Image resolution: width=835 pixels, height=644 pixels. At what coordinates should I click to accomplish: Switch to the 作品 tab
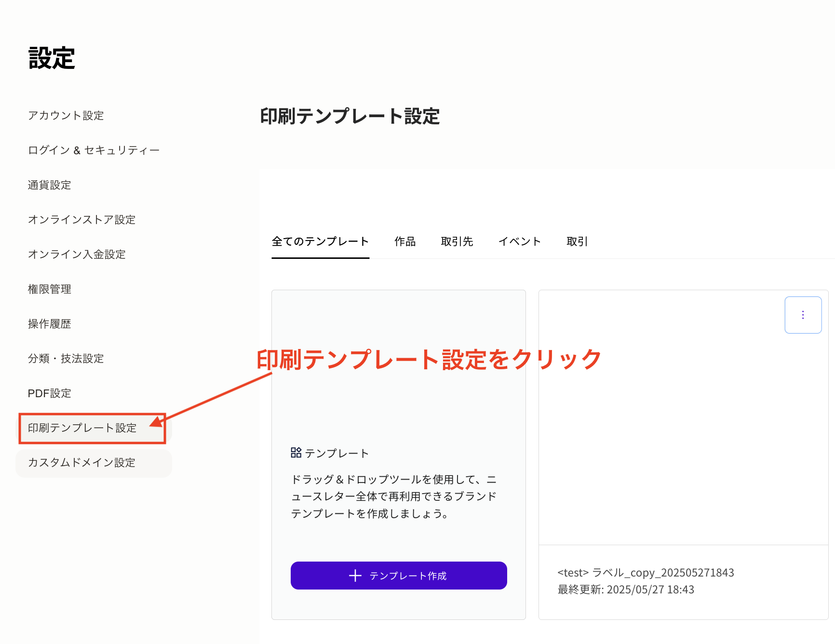[405, 241]
